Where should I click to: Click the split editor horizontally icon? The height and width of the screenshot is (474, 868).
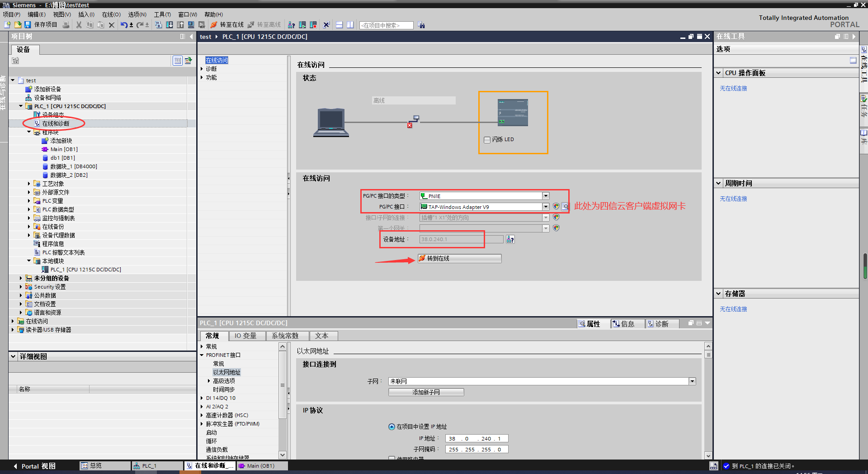pos(339,25)
